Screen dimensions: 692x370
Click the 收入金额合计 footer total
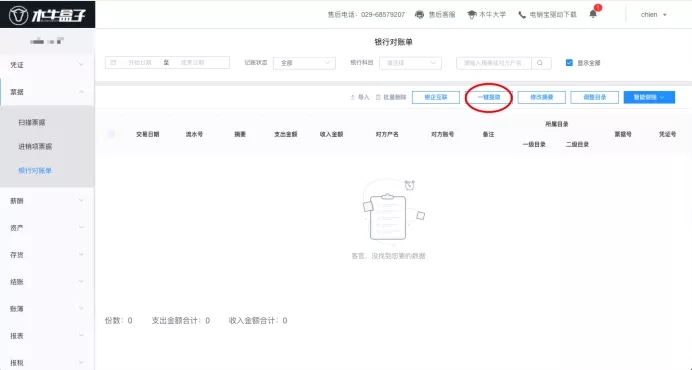[258, 321]
